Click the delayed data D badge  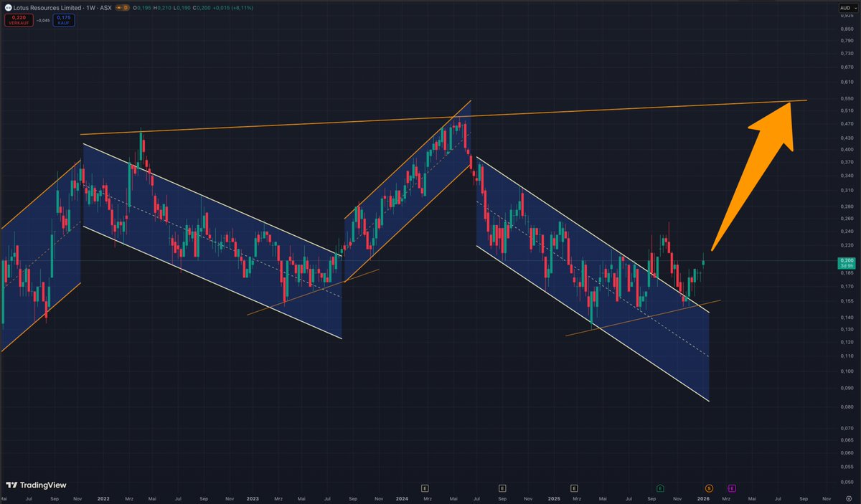point(126,8)
